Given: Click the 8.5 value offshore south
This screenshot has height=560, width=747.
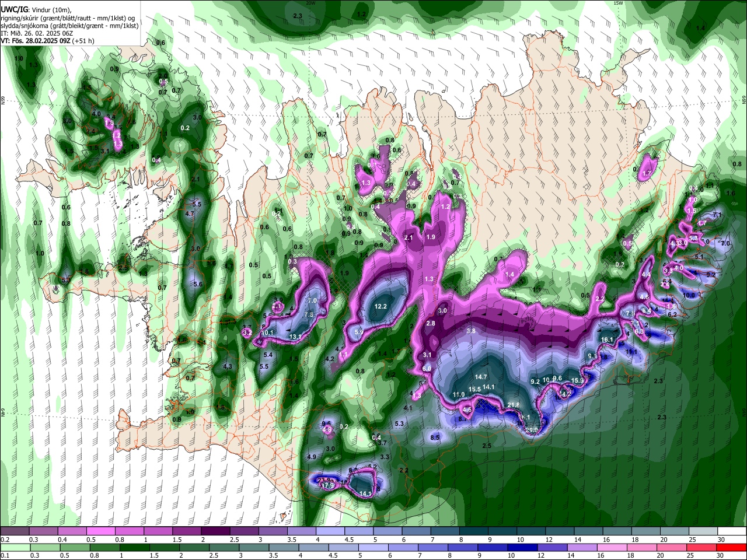Looking at the screenshot, I should pyautogui.click(x=435, y=437).
